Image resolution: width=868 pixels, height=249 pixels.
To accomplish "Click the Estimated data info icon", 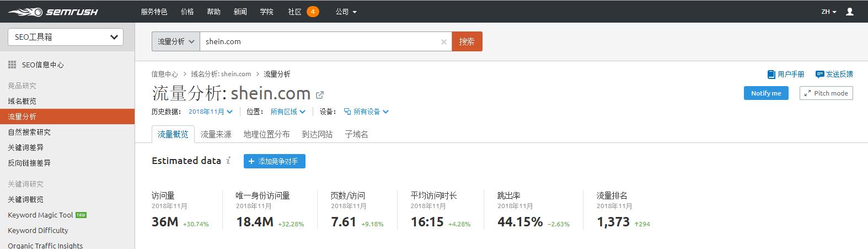I will coord(228,161).
